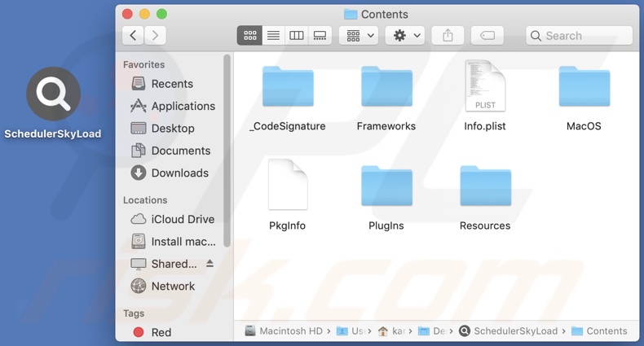Click SchedulerSkyLoad in the path bar

coord(508,331)
